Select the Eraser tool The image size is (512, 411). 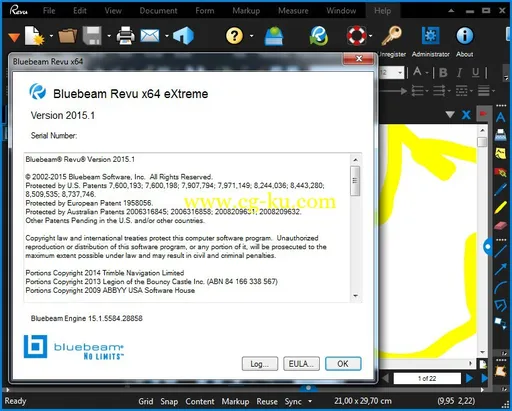click(501, 226)
